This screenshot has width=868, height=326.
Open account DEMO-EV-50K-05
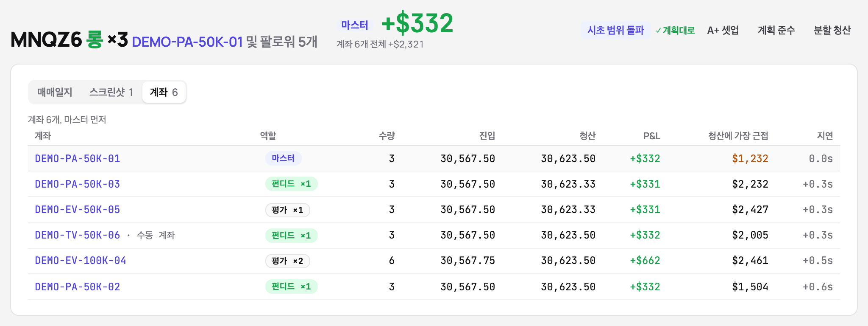78,210
